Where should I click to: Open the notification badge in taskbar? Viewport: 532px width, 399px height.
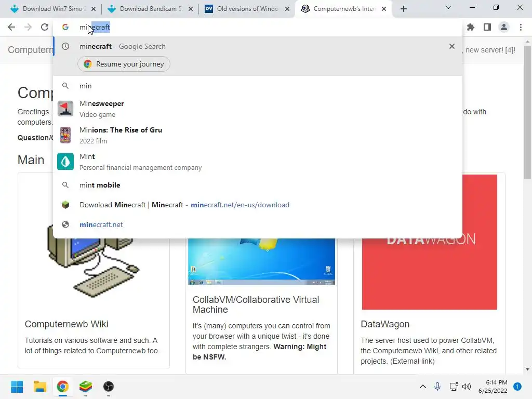click(x=517, y=387)
